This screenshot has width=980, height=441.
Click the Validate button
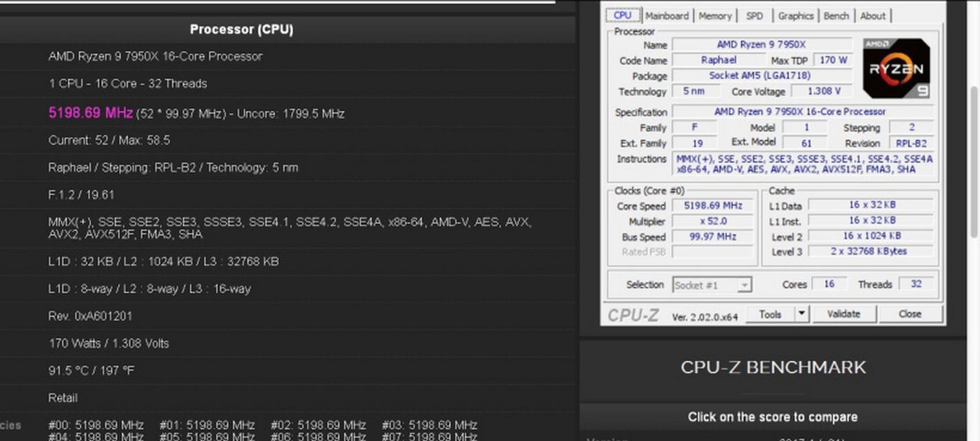tap(844, 314)
